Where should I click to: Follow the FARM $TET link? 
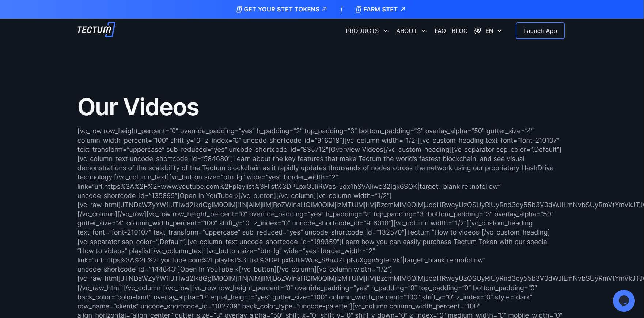tap(380, 9)
